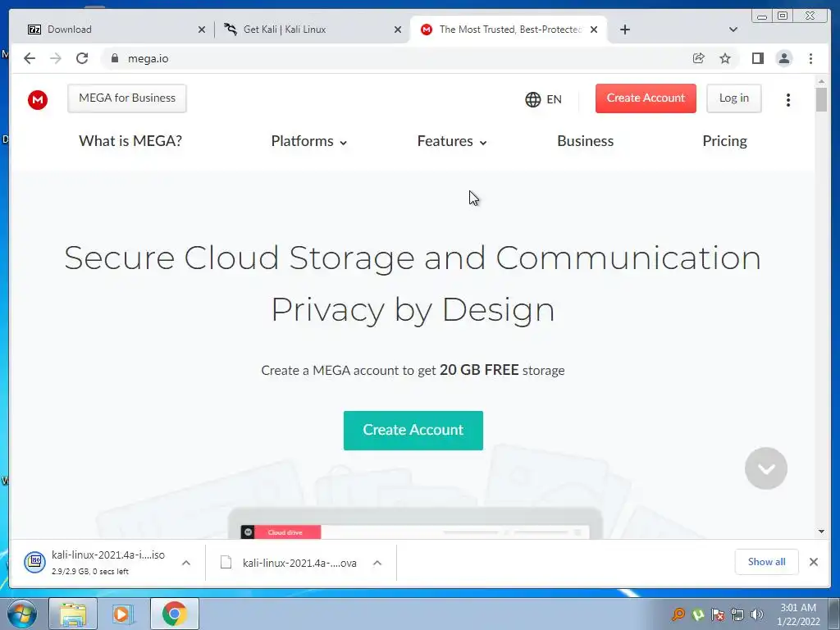The width and height of the screenshot is (840, 630).
Task: Open options arrow for the ova download
Action: 377,563
